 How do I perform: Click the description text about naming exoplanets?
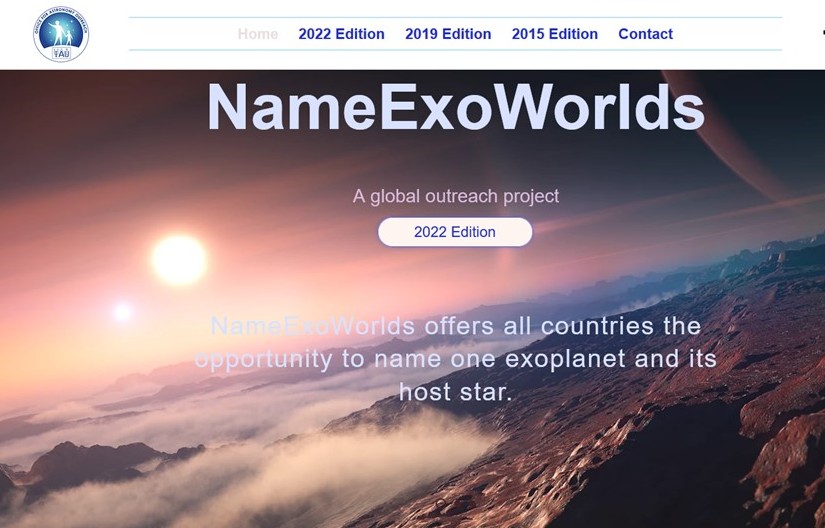456,359
